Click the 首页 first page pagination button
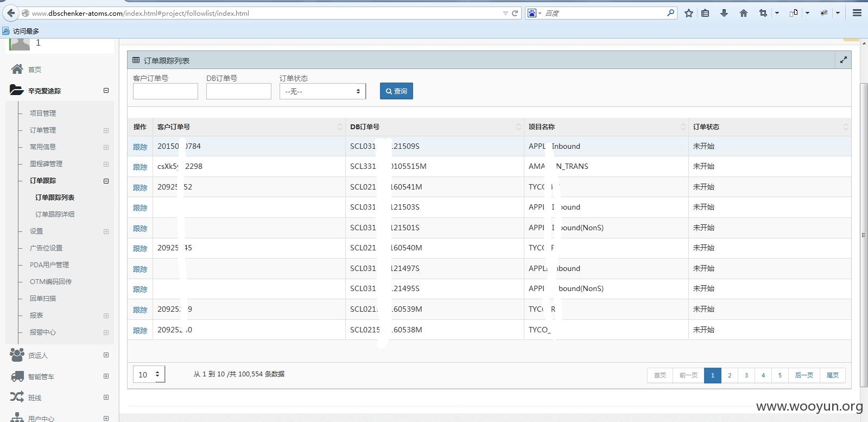 660,375
